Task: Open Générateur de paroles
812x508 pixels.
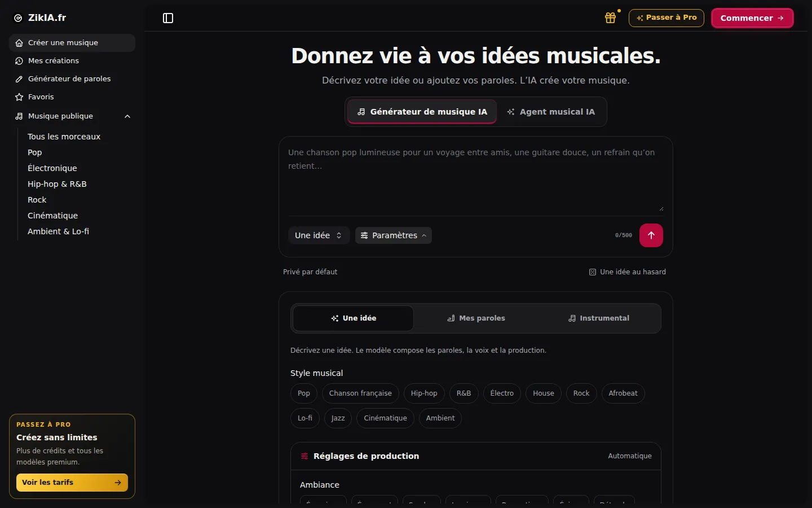Action: pyautogui.click(x=72, y=79)
